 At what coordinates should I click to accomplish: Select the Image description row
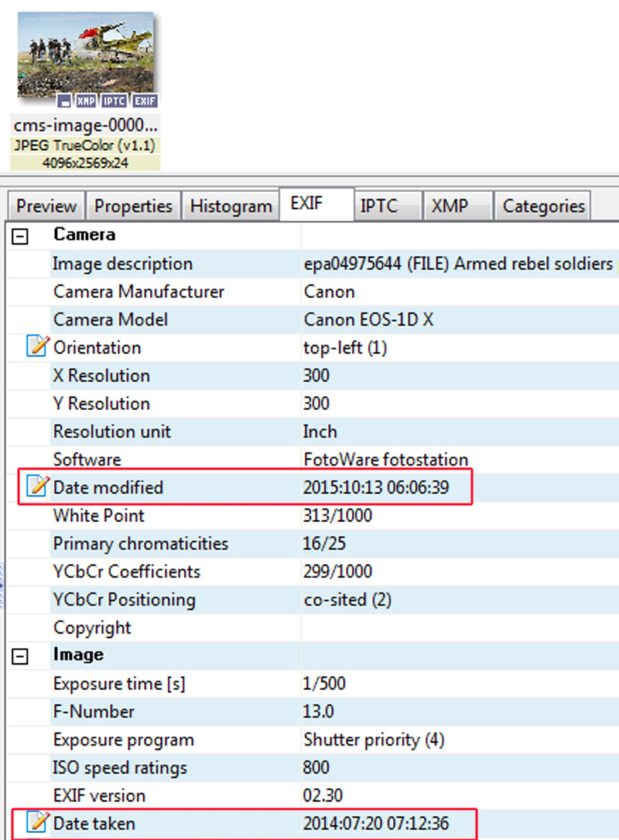click(313, 264)
